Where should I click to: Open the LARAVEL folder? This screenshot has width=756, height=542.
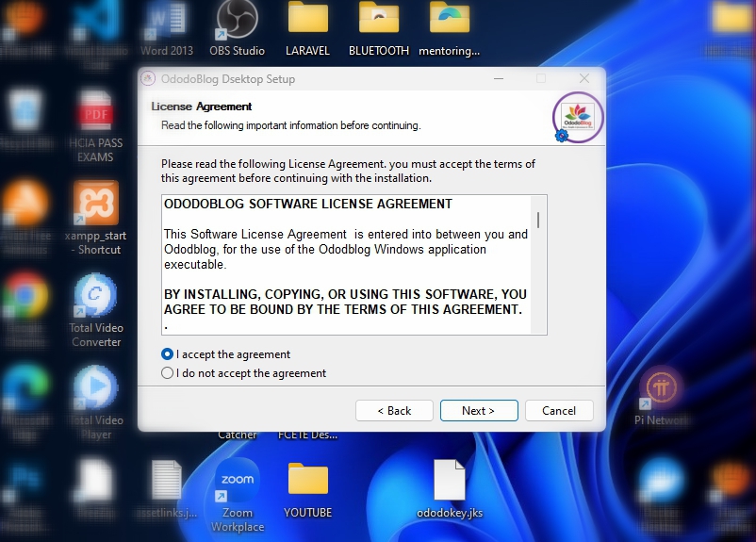click(x=307, y=25)
